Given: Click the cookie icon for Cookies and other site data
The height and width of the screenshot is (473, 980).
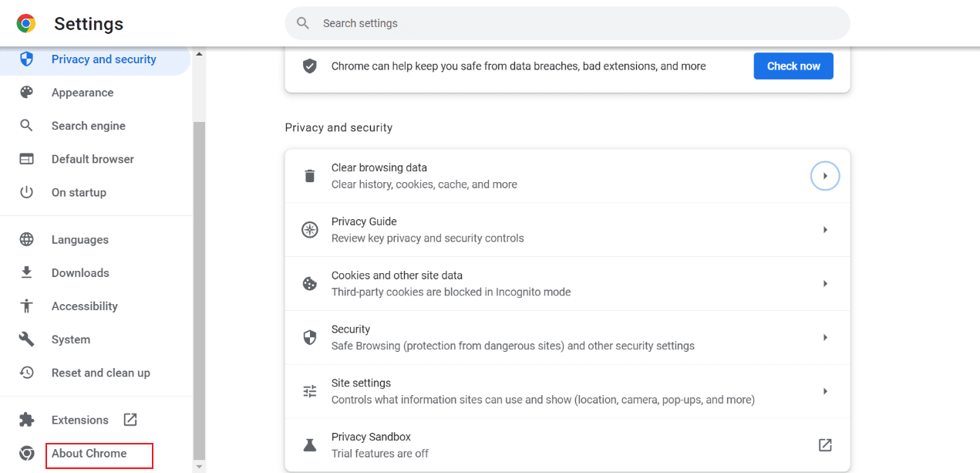Looking at the screenshot, I should 310,284.
